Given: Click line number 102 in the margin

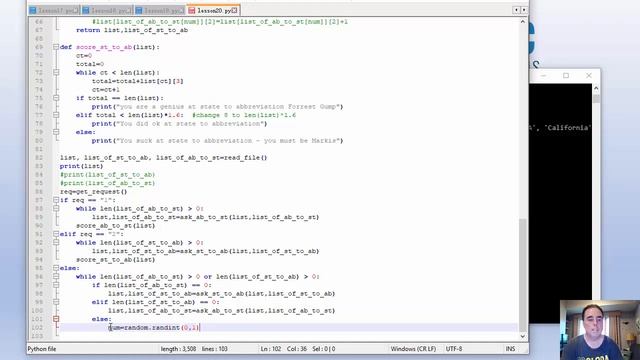Looking at the screenshot, I should click(x=37, y=327).
